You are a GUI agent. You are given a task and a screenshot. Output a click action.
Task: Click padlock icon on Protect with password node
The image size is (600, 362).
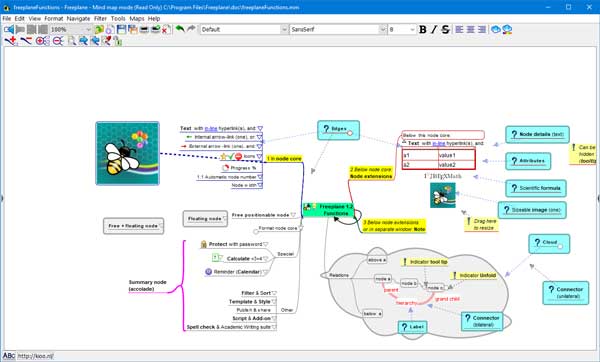pyautogui.click(x=204, y=244)
